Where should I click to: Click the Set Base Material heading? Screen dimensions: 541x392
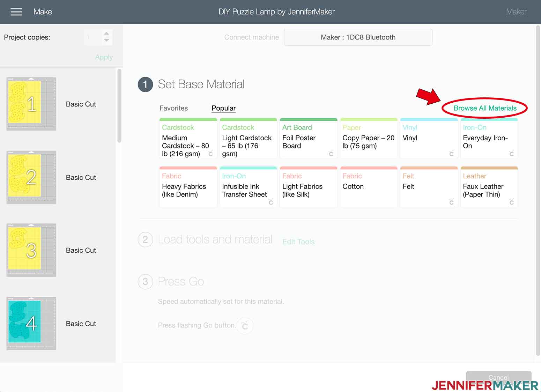tap(201, 84)
